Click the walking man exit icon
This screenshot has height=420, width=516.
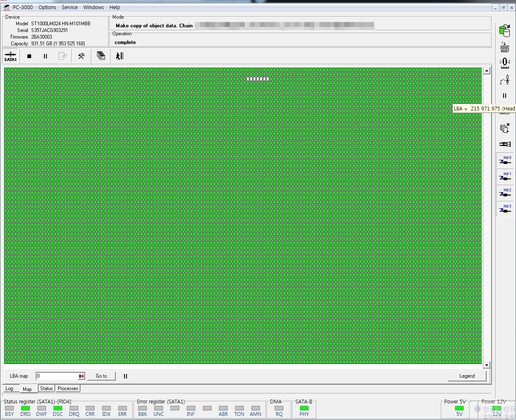tap(119, 56)
